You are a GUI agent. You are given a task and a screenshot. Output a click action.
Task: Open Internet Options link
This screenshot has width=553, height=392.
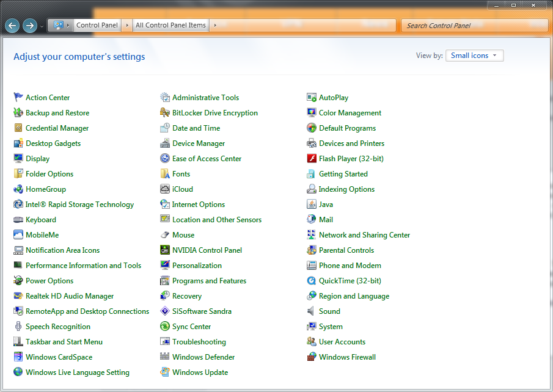click(198, 204)
